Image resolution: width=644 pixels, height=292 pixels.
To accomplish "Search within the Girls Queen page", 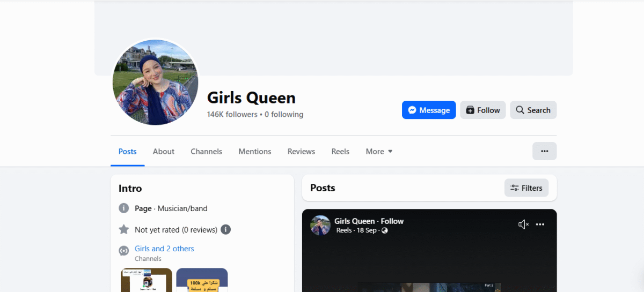I will [533, 110].
